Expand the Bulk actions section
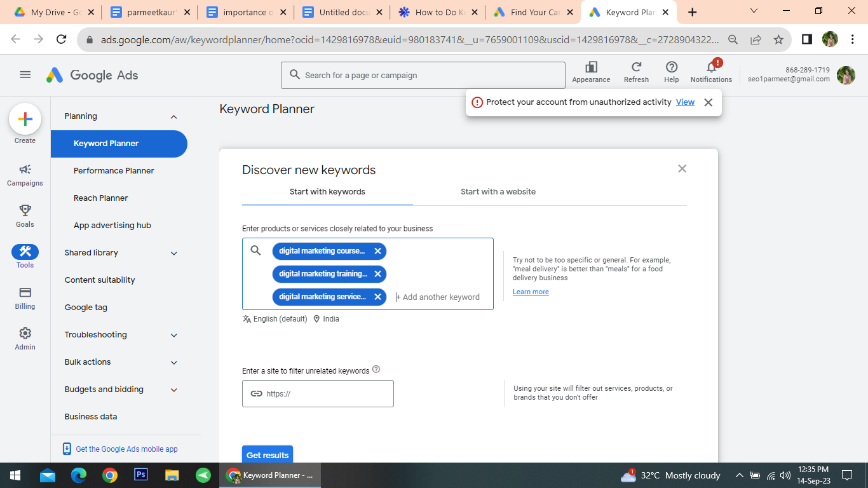Viewport: 868px width, 488px height. pos(173,363)
